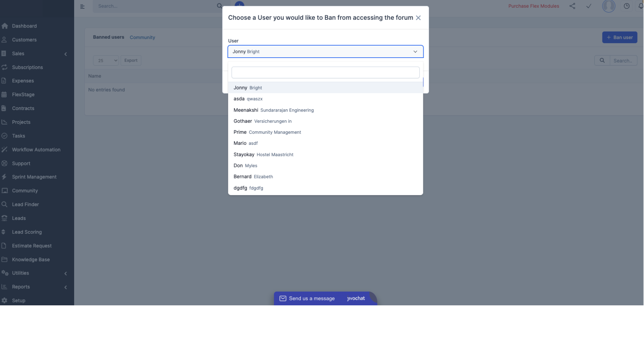Open the Sprint Management section
The width and height of the screenshot is (644, 362).
[x=34, y=177]
